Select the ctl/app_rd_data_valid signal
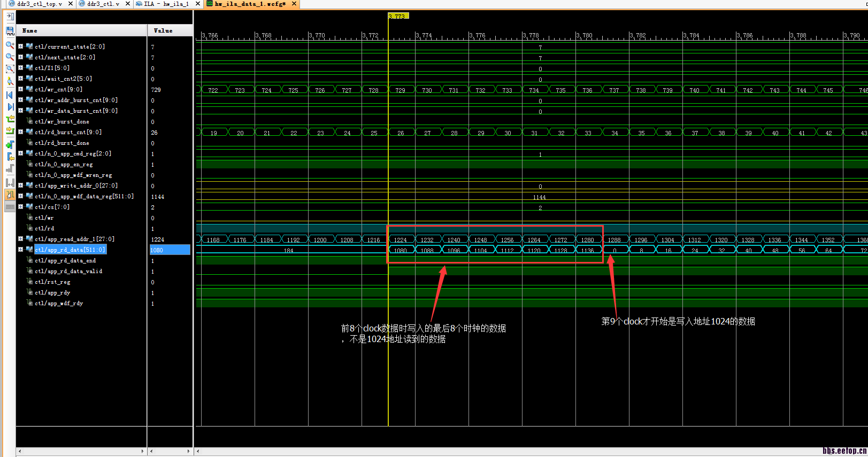Viewport: 868px width, 457px height. pos(68,271)
